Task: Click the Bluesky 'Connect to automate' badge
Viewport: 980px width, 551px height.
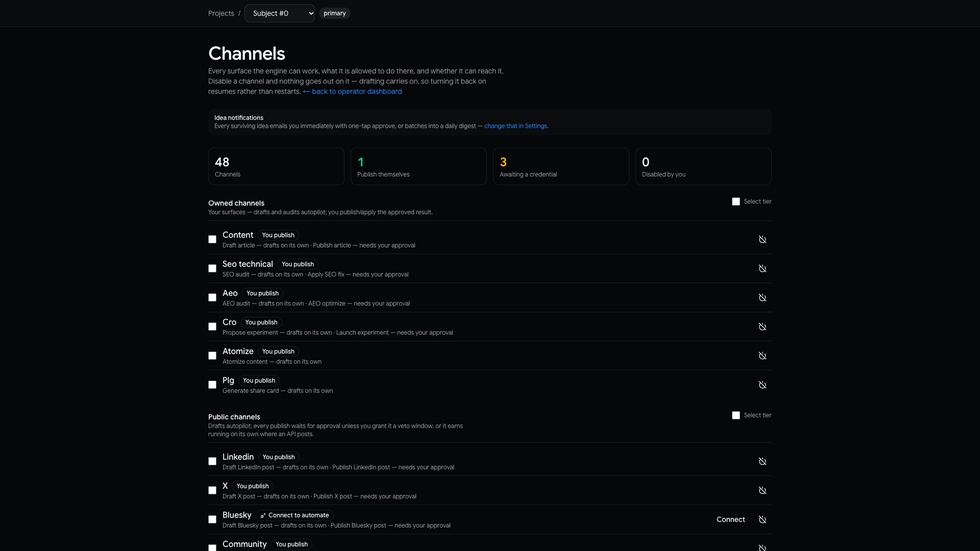Action: (x=295, y=515)
